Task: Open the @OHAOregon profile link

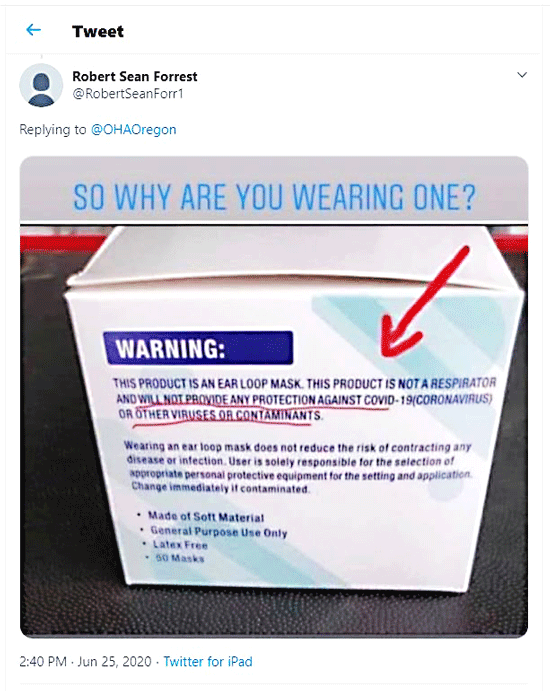Action: [133, 130]
